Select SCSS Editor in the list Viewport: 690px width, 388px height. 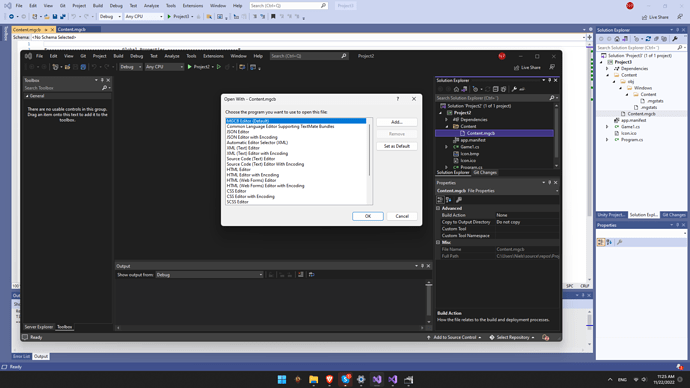coord(238,202)
